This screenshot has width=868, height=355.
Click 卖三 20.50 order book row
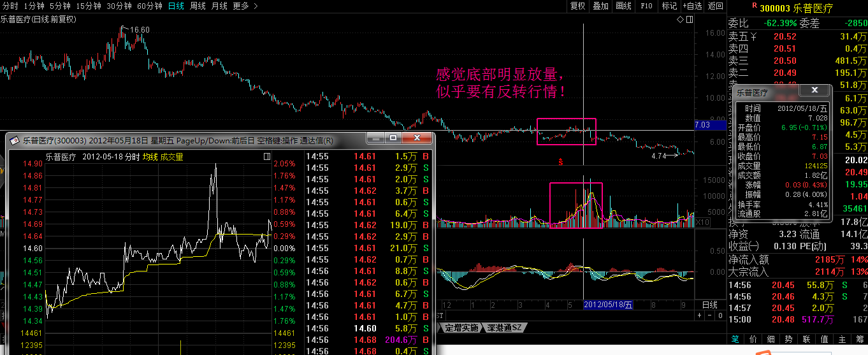click(x=797, y=61)
